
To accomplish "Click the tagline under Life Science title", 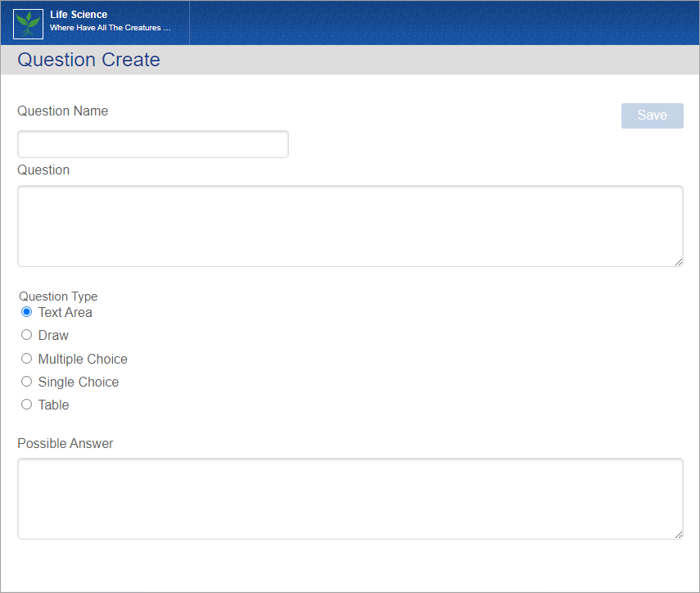I will coord(111,27).
